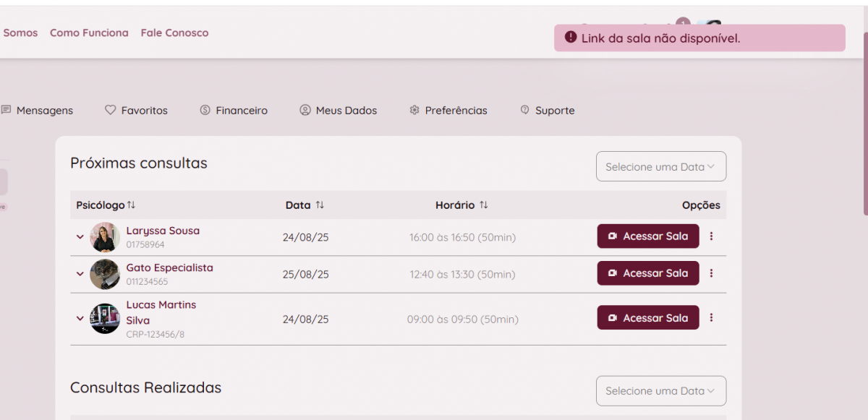
Task: Expand Gato Especialista appointment row
Action: point(80,274)
